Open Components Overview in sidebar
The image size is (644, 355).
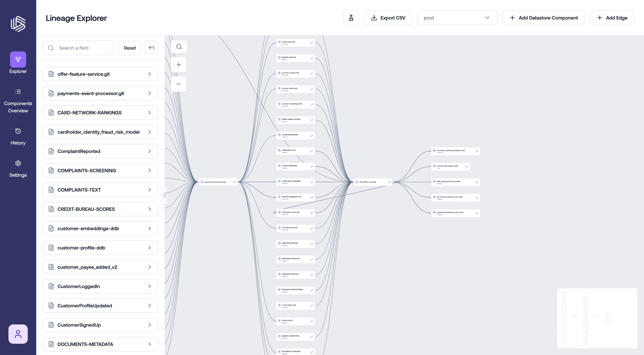18,101
